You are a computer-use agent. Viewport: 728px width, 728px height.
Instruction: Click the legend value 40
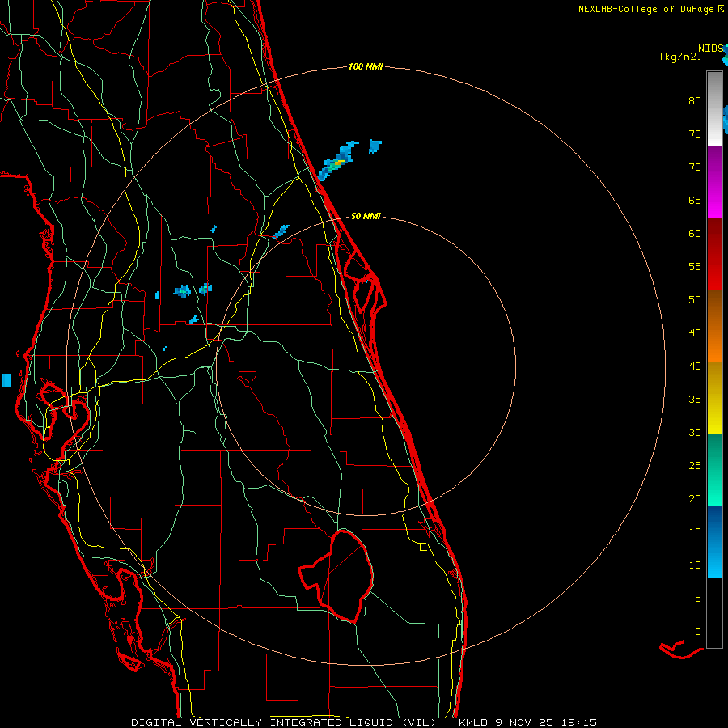point(695,366)
